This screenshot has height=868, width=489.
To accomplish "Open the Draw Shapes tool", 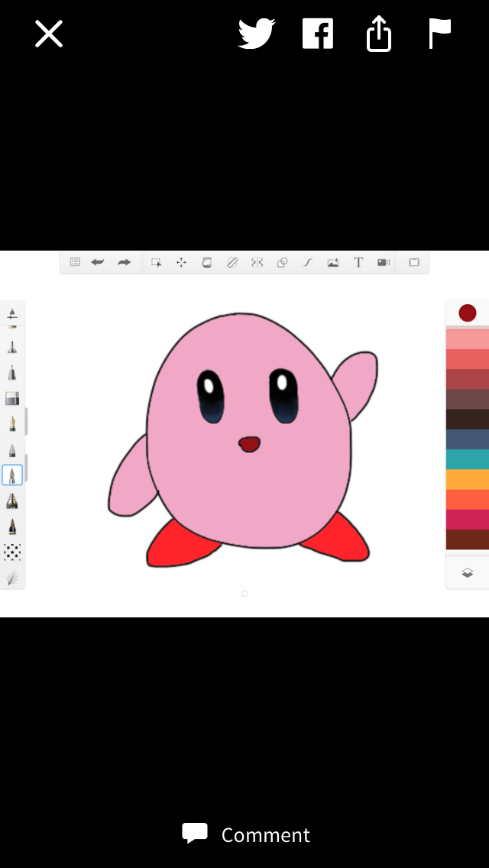I will coord(283,262).
